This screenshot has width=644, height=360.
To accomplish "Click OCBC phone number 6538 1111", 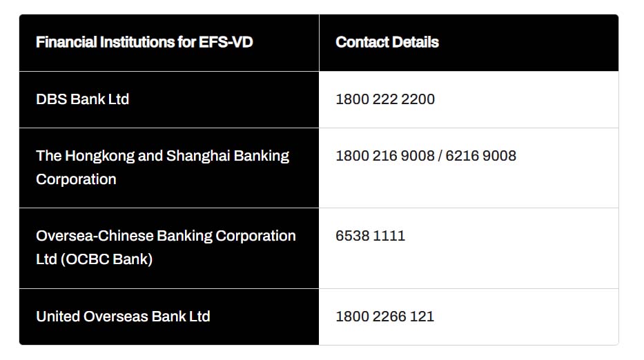I will (370, 236).
